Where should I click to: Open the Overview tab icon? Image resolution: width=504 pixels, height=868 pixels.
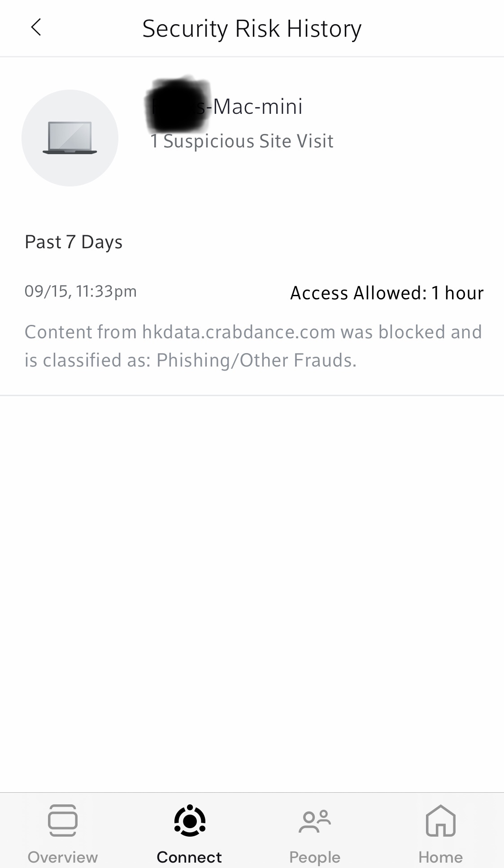coord(63,820)
